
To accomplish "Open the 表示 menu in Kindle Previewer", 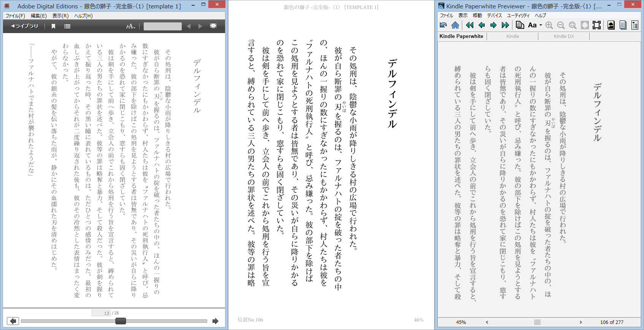I will point(463,16).
